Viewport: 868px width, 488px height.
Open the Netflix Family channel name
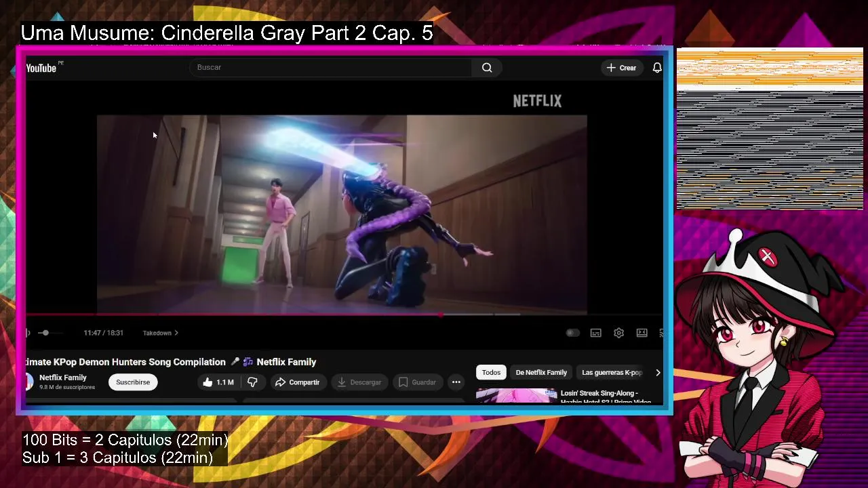tap(63, 378)
